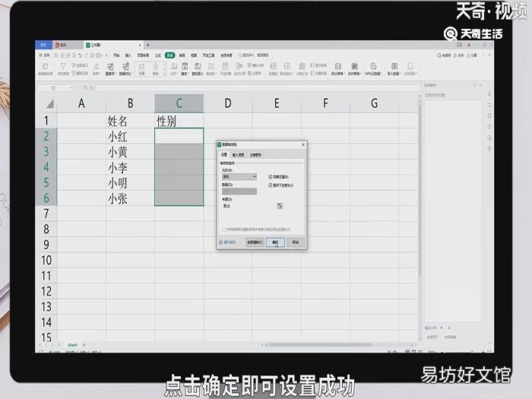The width and height of the screenshot is (532, 399).
Task: Select the highlighted 数据 ribbon tab
Action: (170, 55)
